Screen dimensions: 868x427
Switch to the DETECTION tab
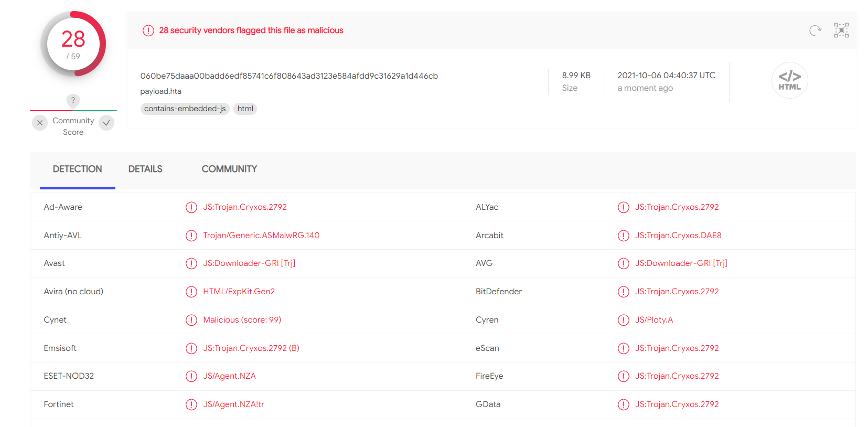tap(78, 169)
